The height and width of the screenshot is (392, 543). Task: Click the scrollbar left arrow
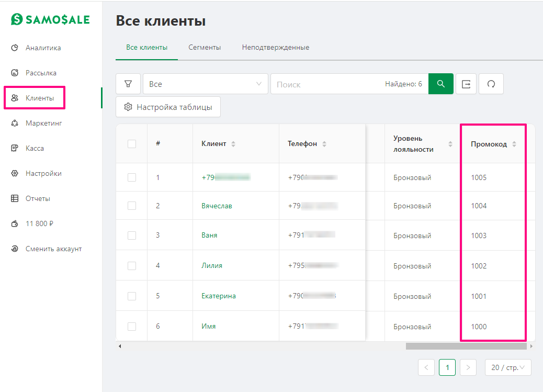point(120,346)
